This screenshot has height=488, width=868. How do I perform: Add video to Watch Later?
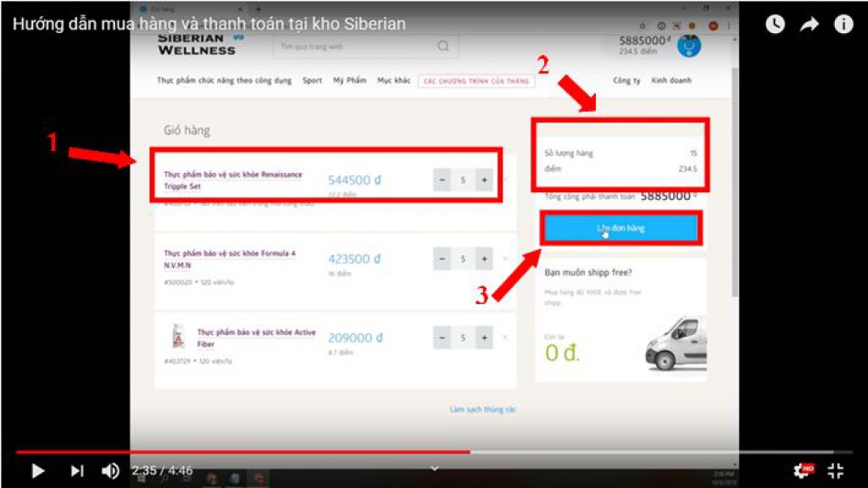(775, 25)
